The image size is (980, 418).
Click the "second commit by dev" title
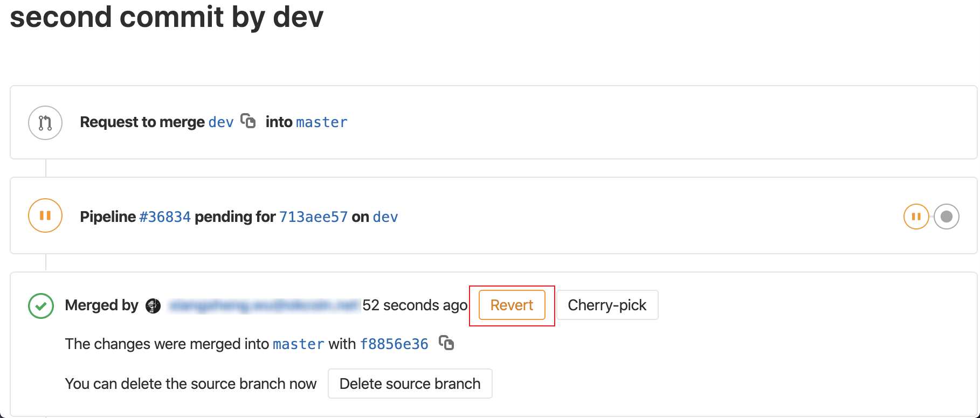pyautogui.click(x=167, y=17)
